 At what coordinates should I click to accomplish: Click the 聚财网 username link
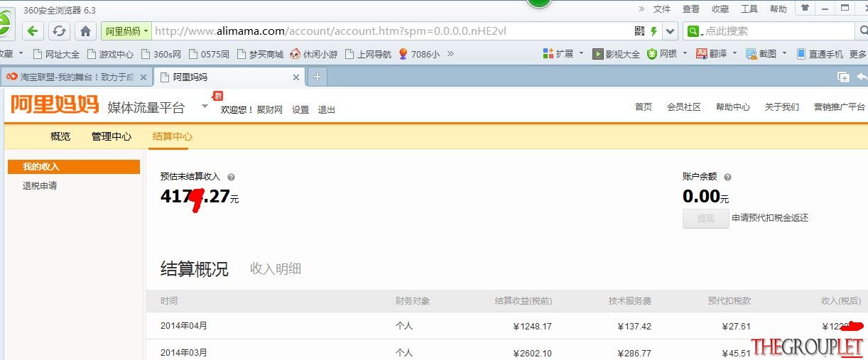tap(270, 110)
